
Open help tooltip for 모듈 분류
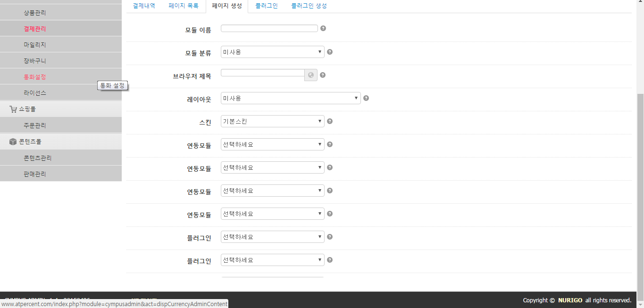point(329,52)
